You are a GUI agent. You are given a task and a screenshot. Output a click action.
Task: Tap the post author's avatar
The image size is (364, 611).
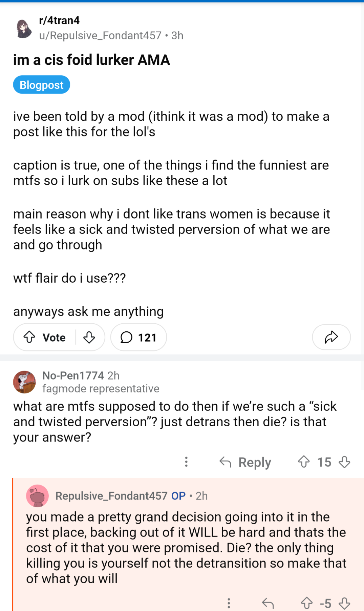point(24,28)
